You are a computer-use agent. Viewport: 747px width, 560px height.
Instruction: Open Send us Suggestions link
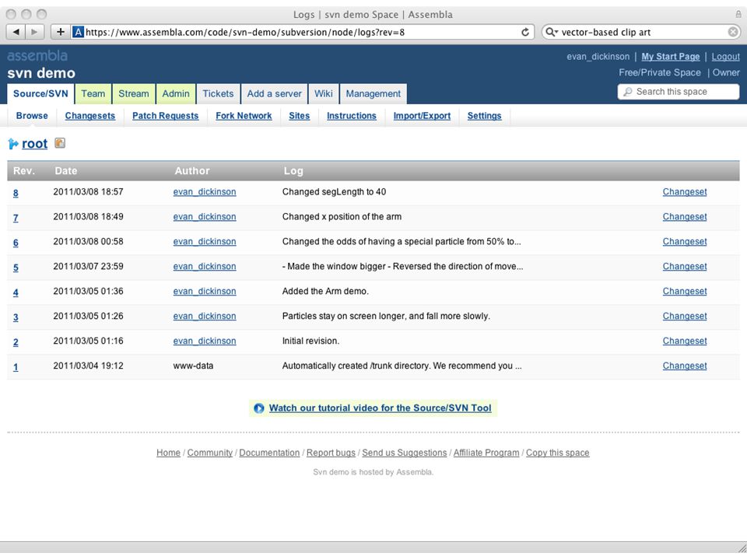coord(405,453)
